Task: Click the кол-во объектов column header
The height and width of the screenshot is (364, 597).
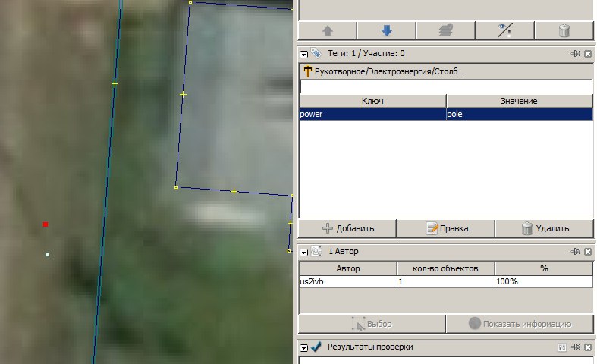Action: coord(445,268)
